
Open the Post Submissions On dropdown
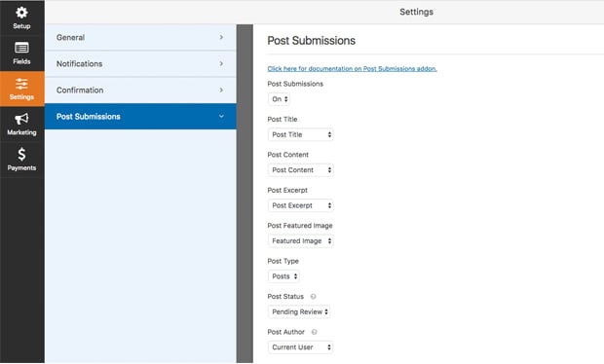279,99
